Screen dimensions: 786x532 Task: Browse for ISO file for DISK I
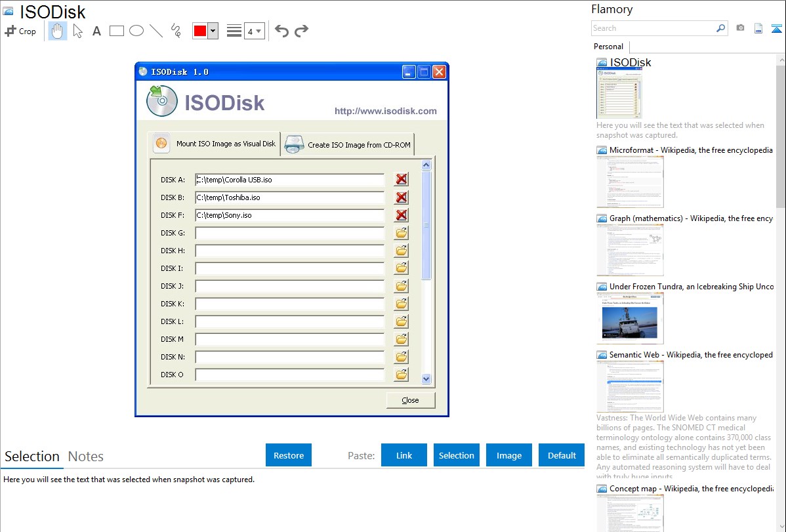tap(401, 268)
